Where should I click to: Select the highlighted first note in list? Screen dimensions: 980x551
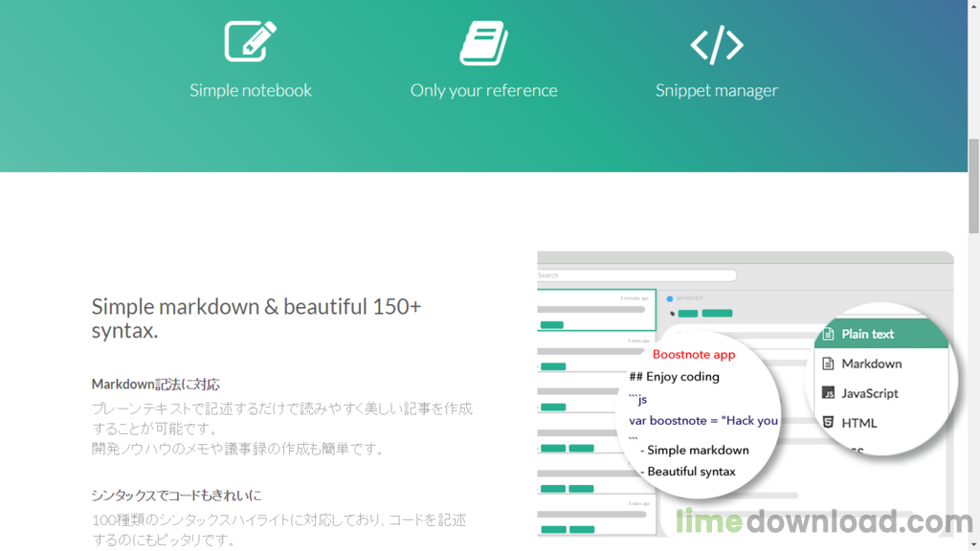point(596,310)
